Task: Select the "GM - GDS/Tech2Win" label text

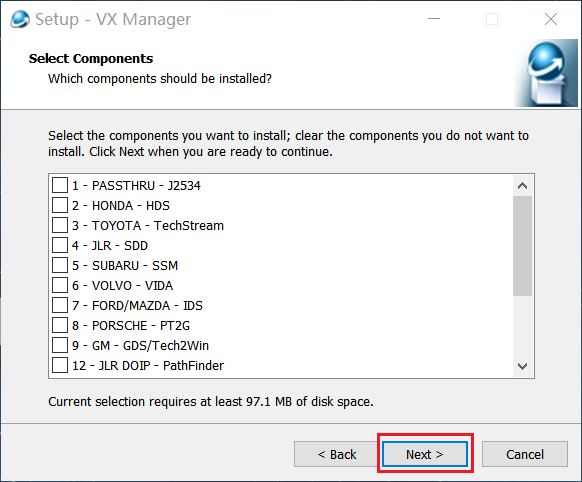Action: tap(150, 345)
